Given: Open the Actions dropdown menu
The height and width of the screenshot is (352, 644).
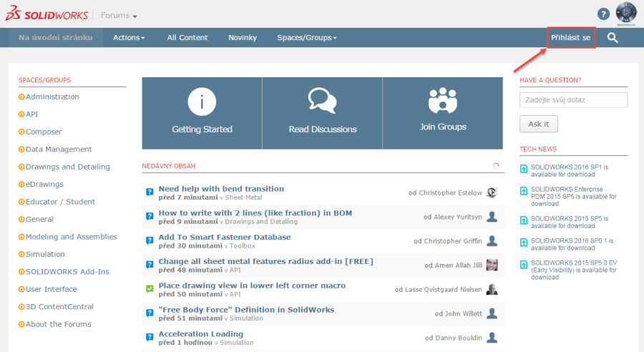Looking at the screenshot, I should point(129,38).
